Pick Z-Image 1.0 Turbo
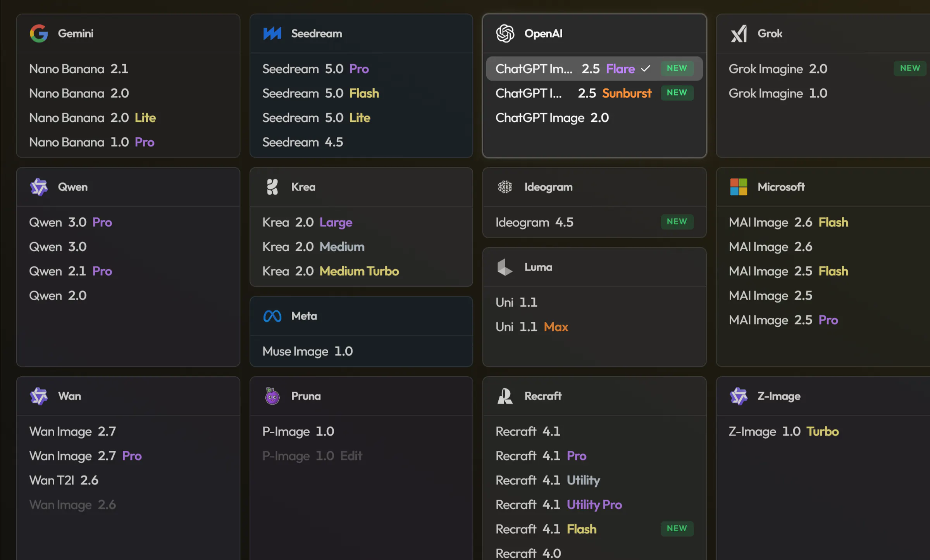This screenshot has width=930, height=560. tap(825, 431)
